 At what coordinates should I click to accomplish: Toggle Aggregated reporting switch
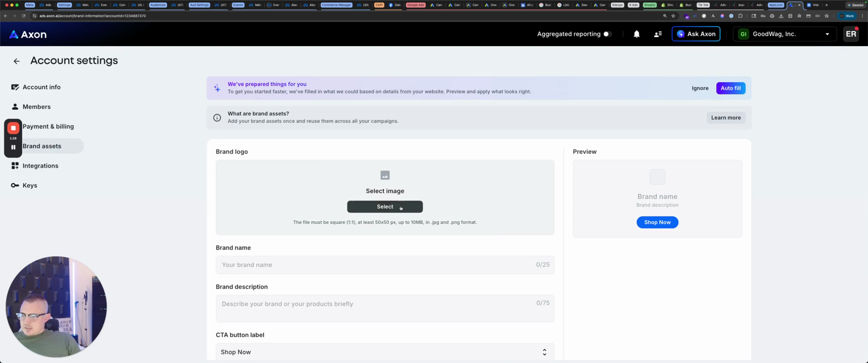click(607, 34)
